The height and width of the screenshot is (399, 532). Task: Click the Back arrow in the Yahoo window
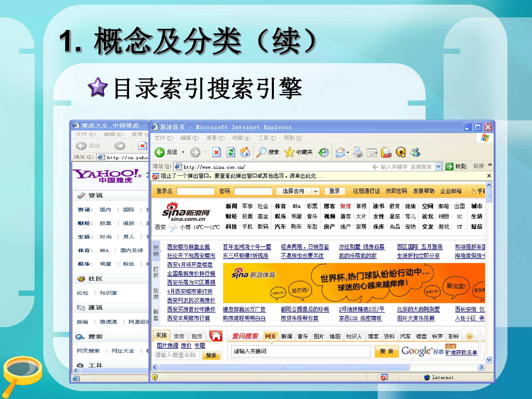tap(81, 146)
